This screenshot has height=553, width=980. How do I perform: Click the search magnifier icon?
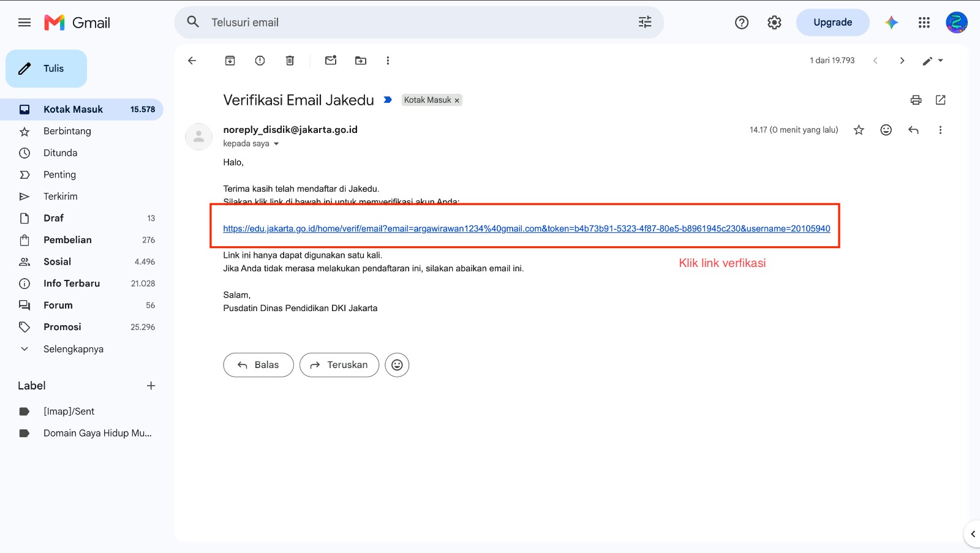(193, 22)
